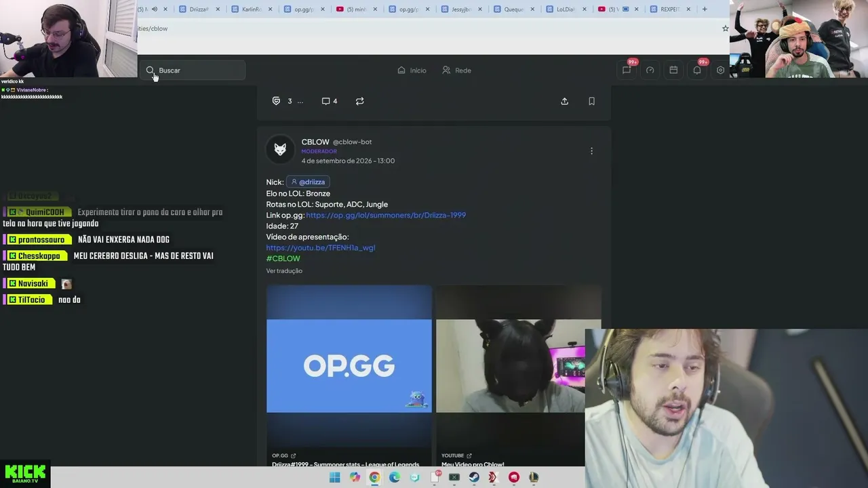Open the YouTube video preview thumbnail
The image size is (868, 488).
pos(510,366)
